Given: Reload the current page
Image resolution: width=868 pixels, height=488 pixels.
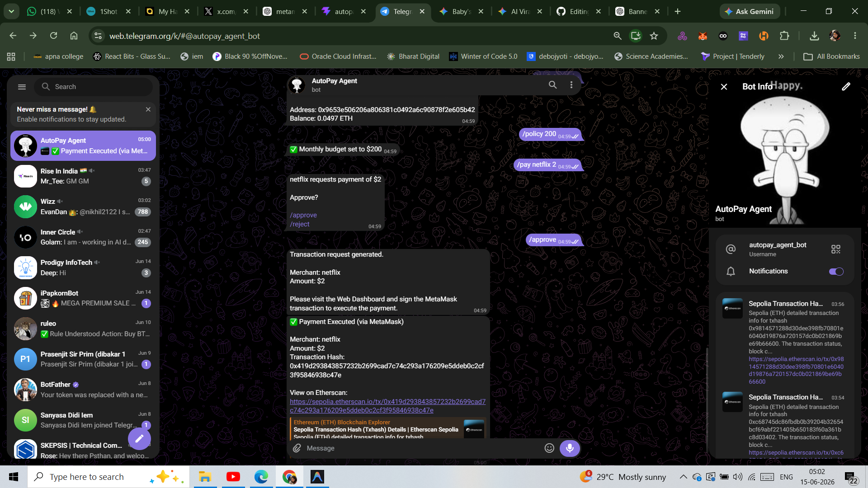Looking at the screenshot, I should [53, 36].
